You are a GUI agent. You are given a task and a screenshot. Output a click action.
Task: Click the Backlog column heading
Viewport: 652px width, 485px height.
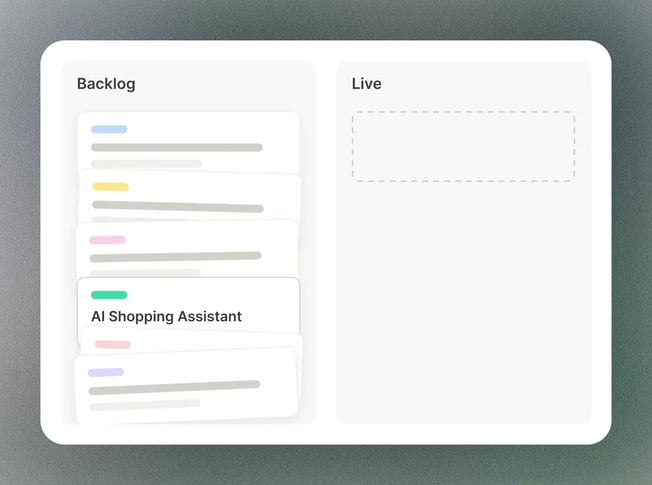click(106, 84)
